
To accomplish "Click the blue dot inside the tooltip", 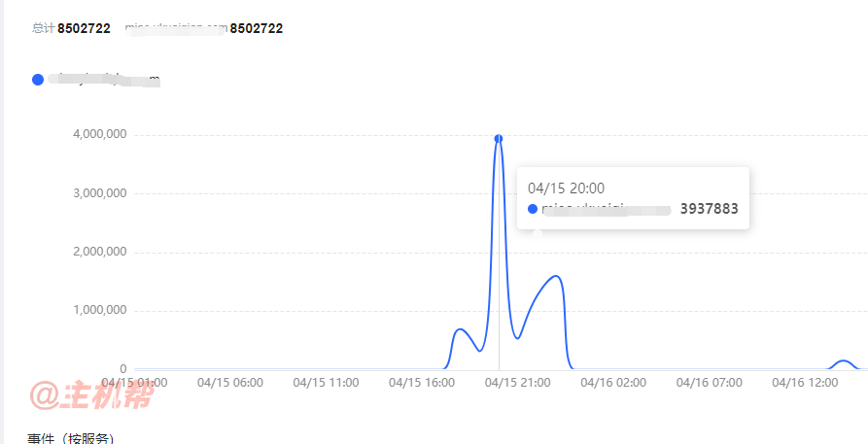I will (x=533, y=209).
